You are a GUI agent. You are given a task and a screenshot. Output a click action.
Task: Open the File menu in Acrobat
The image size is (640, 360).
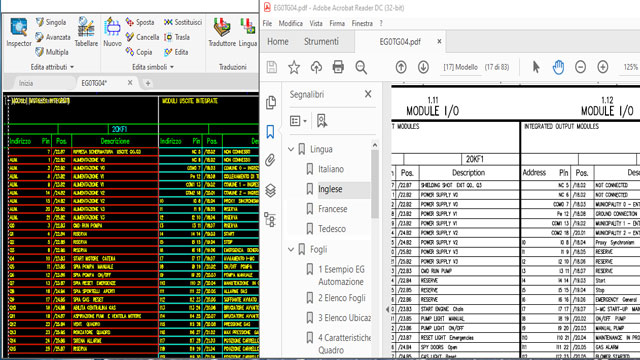click(x=267, y=24)
